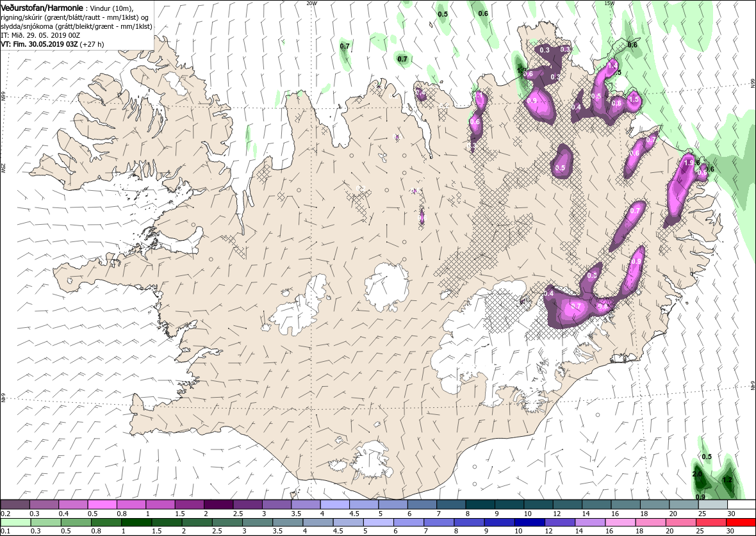Select the darkest purple 2 swatch in the snow scale

pyautogui.click(x=219, y=504)
